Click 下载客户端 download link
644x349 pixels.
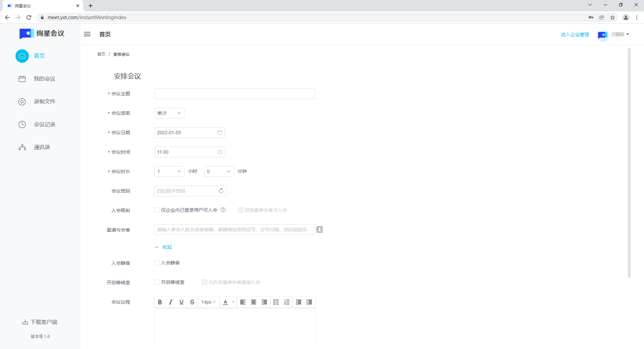pos(40,322)
